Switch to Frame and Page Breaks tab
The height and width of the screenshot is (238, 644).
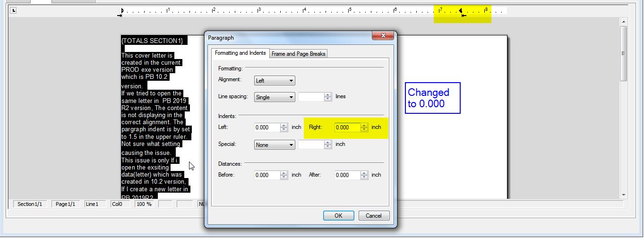(x=299, y=54)
